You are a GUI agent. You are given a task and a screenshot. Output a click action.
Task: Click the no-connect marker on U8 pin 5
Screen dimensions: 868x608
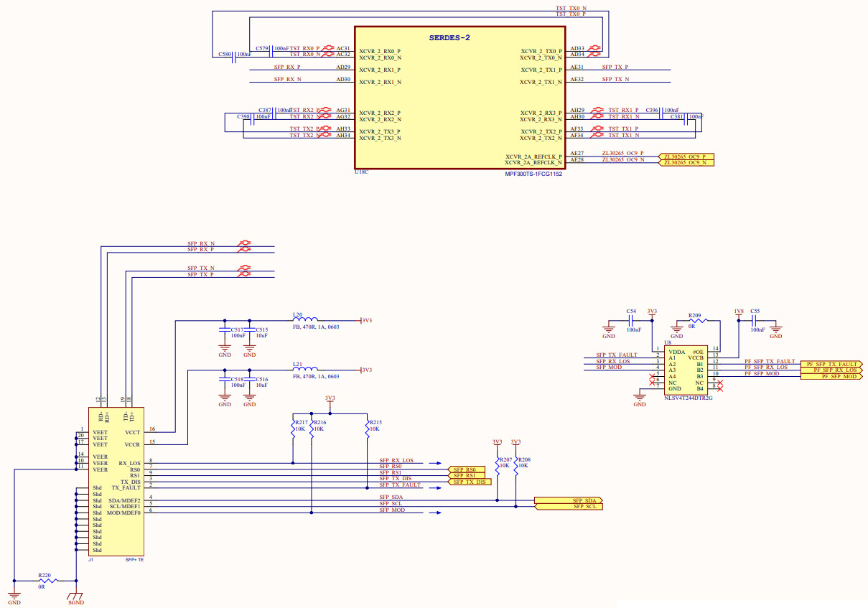point(652,376)
